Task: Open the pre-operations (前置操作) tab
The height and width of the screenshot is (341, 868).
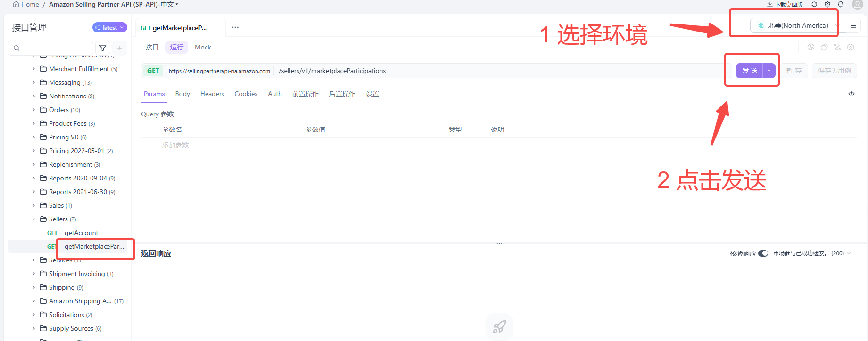Action: pyautogui.click(x=306, y=94)
